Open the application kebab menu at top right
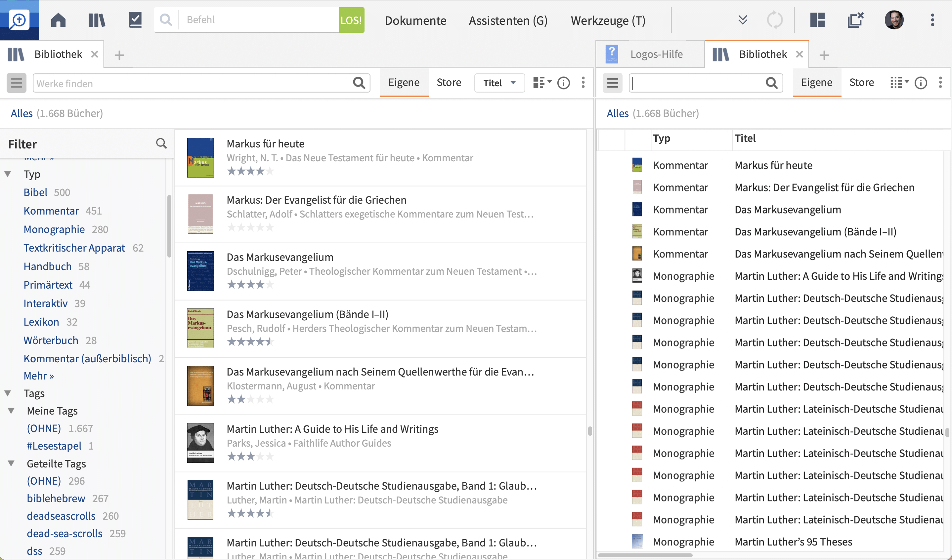This screenshot has height=560, width=952. pyautogui.click(x=932, y=20)
